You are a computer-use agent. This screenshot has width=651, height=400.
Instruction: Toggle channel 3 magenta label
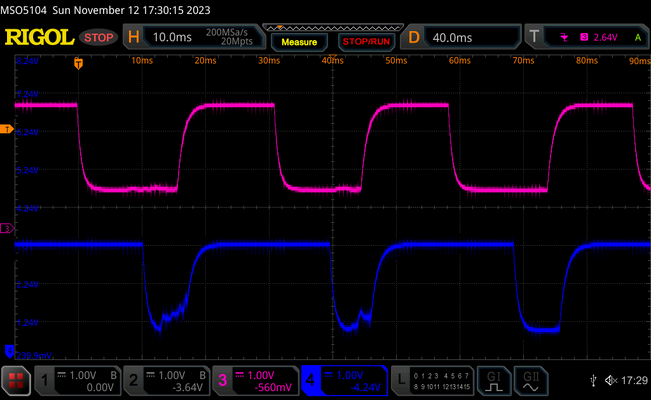223,380
